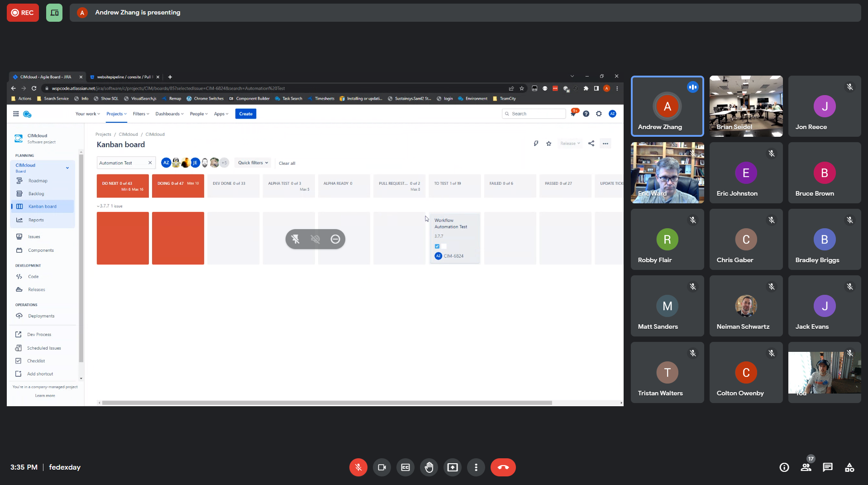Open Jira help icon

(586, 114)
